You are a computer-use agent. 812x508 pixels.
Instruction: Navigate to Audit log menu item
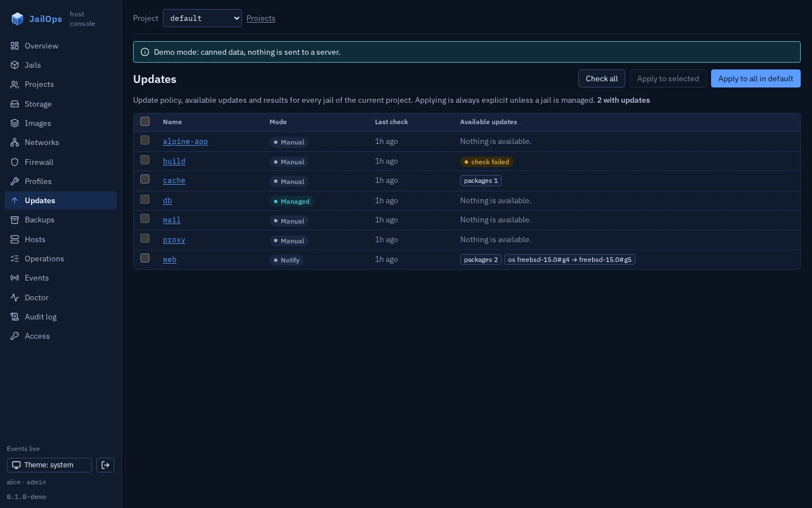[x=60, y=317]
